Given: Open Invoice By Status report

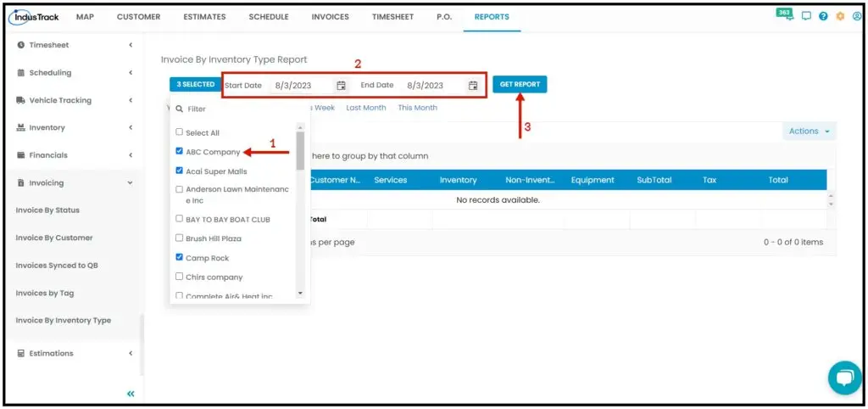Looking at the screenshot, I should (x=47, y=210).
